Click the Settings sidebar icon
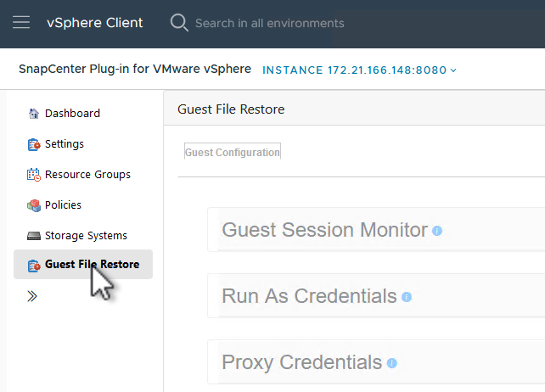 click(x=34, y=144)
